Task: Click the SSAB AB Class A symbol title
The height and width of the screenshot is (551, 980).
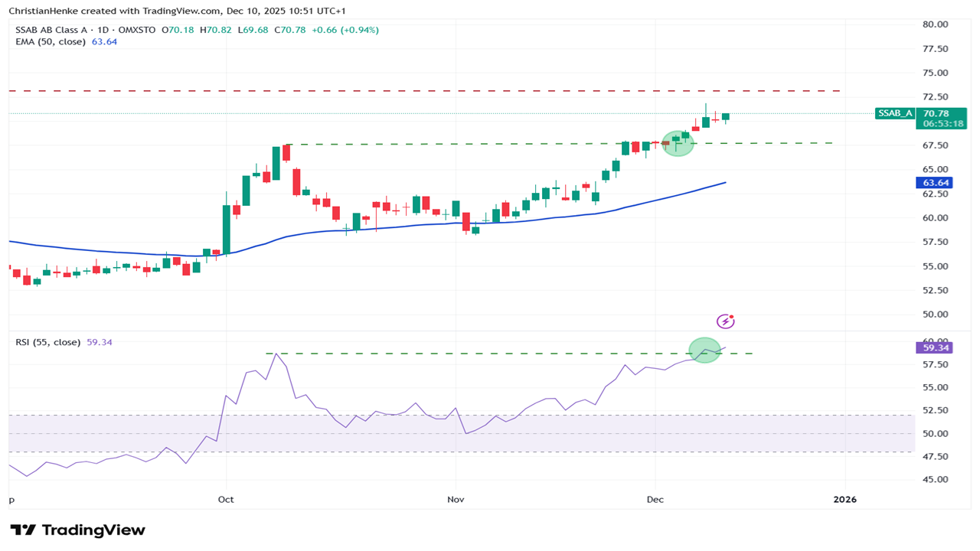Action: click(53, 30)
